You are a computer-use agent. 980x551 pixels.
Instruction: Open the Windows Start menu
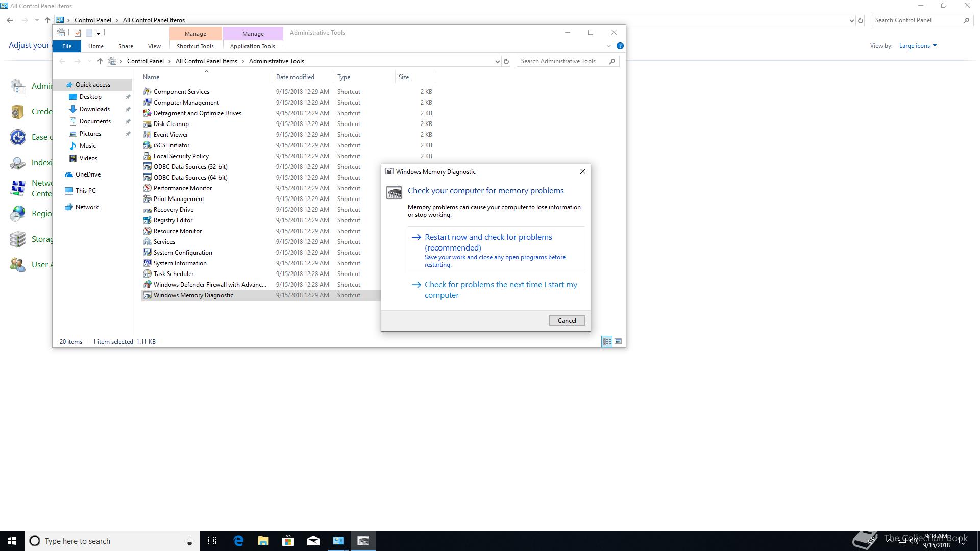point(12,541)
